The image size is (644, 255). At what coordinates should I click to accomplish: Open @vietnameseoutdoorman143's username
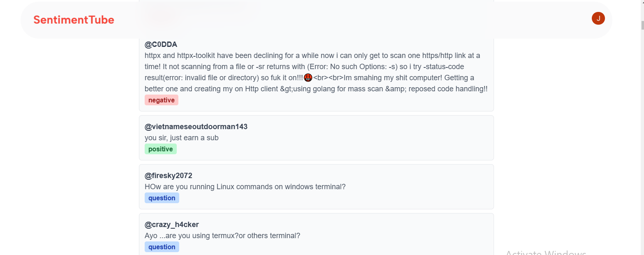point(196,127)
